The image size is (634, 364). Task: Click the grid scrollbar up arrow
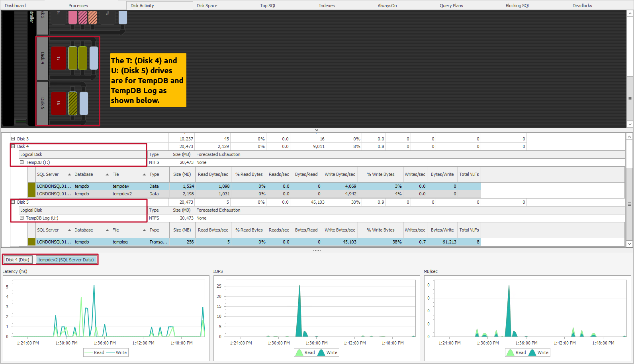pos(630,136)
